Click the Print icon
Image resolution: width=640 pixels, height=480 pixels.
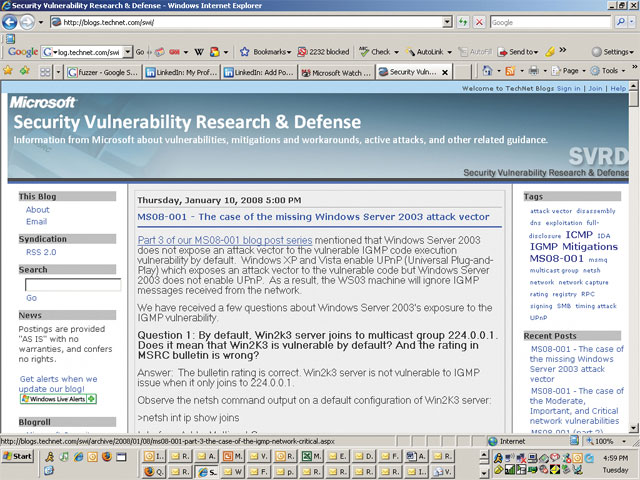pos(533,71)
